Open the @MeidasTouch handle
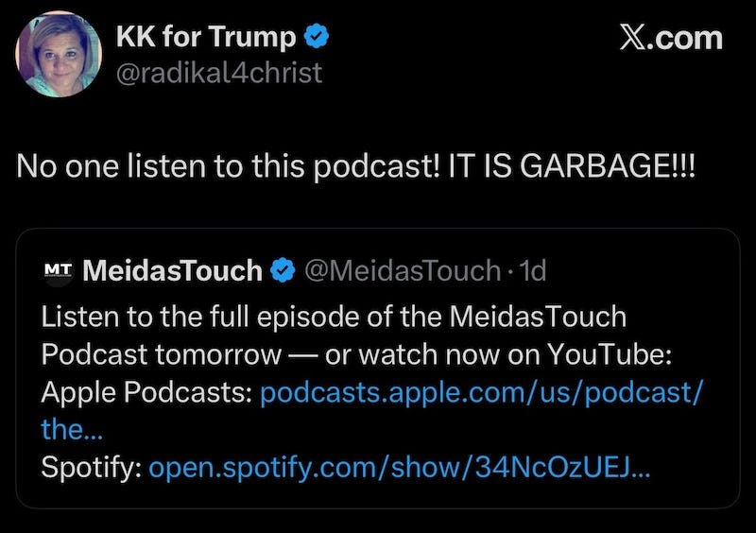Viewport: 756px width, 533px height. click(403, 270)
